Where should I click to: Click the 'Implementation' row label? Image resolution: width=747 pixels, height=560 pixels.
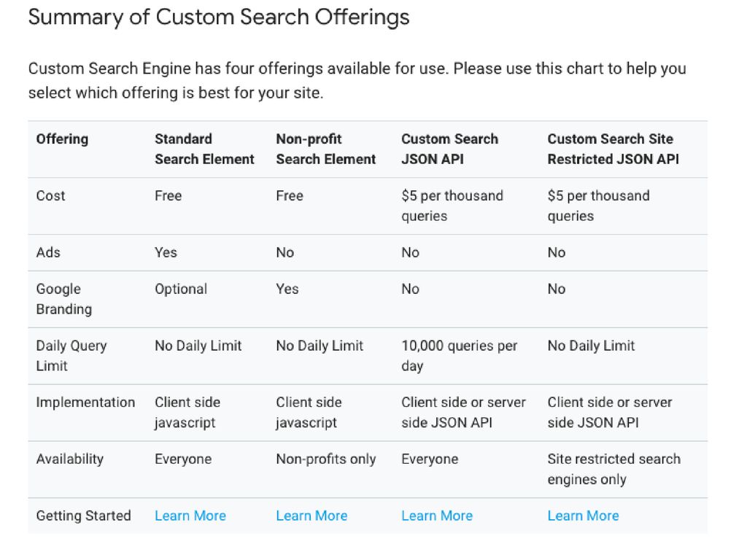[x=86, y=402]
